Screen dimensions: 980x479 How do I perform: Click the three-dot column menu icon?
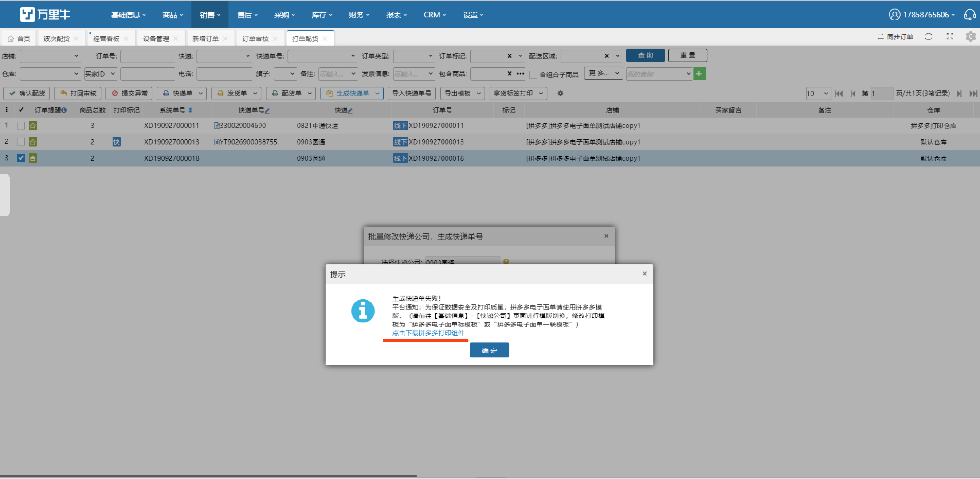click(x=7, y=110)
